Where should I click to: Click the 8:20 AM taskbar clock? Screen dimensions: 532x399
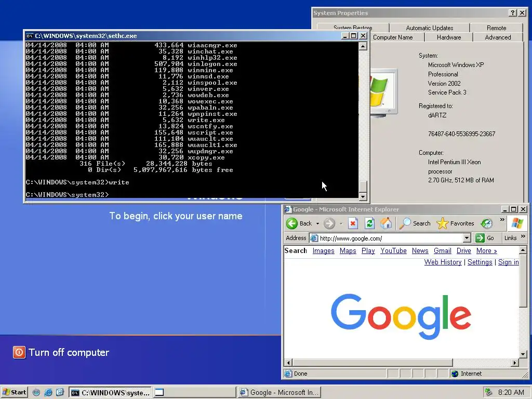click(x=511, y=392)
